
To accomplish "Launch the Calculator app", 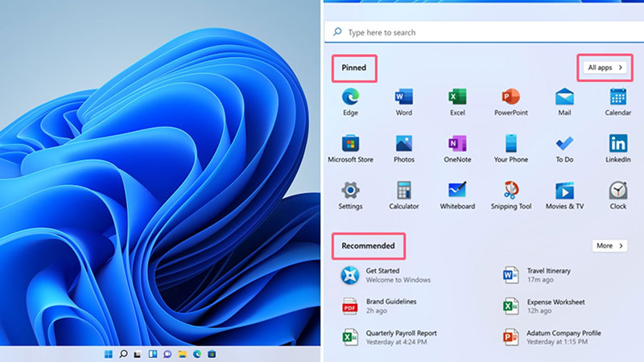I will click(404, 195).
